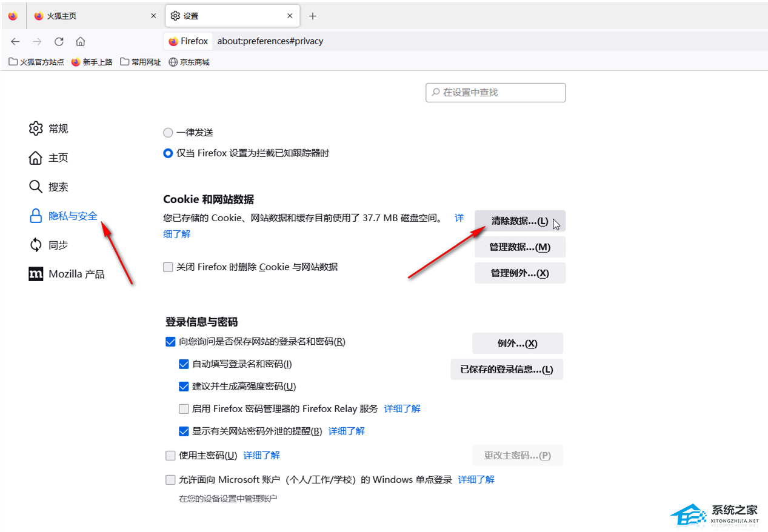Image resolution: width=768 pixels, height=532 pixels.
Task: Click the 登录信息与密码 heading
Action: (x=202, y=322)
